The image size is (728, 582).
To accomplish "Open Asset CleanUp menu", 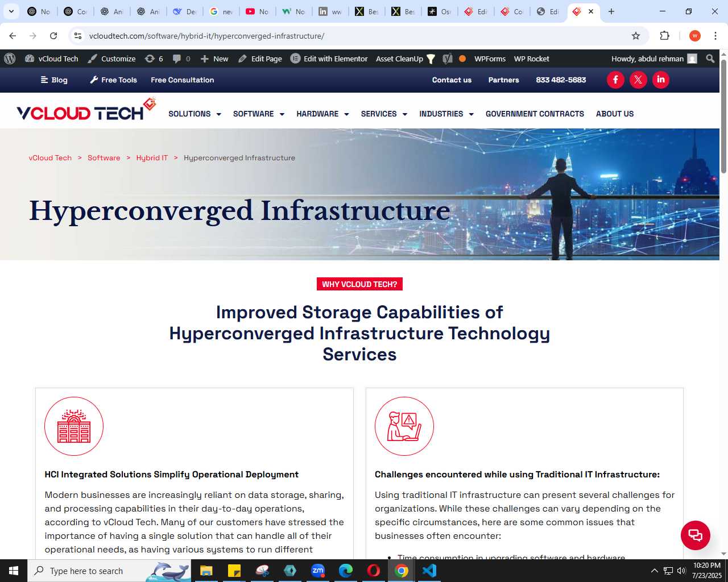I will coord(406,59).
